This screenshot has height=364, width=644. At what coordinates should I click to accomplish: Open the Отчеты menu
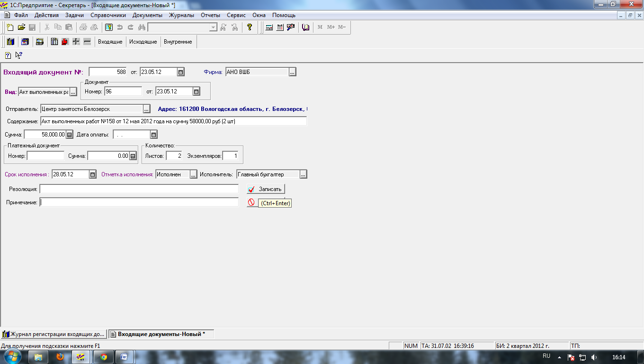[210, 15]
